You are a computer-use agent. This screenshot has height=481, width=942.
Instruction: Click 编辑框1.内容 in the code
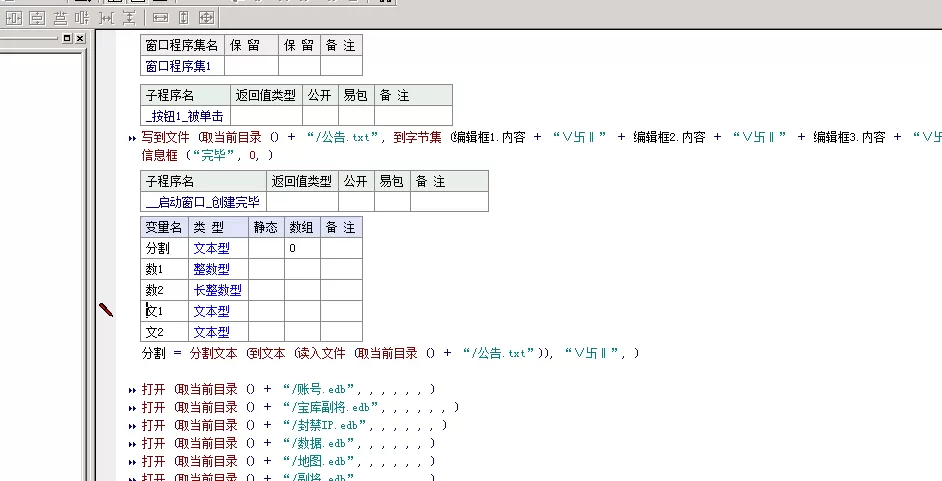point(489,138)
